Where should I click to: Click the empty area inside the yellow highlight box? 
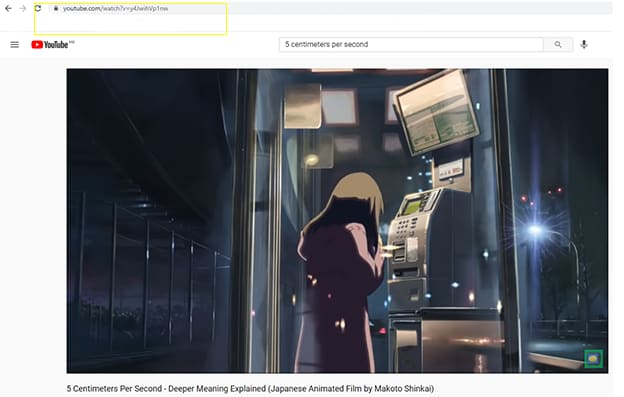coord(131,24)
